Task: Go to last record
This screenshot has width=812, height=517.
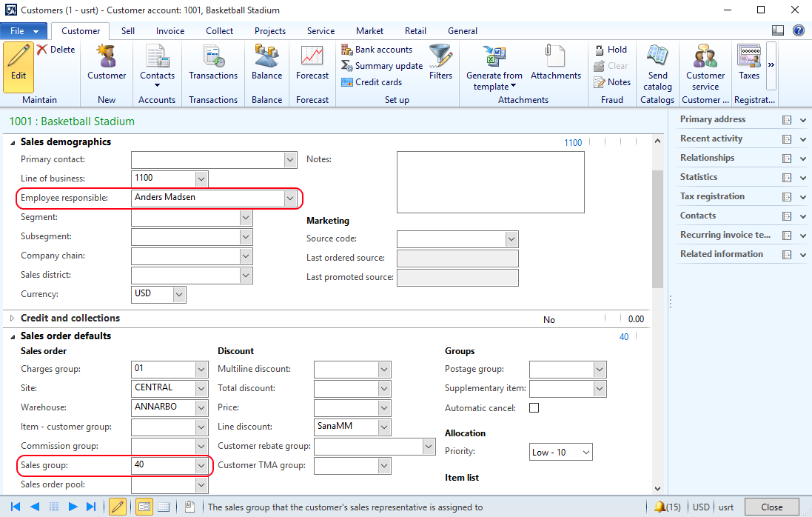Action: point(91,507)
